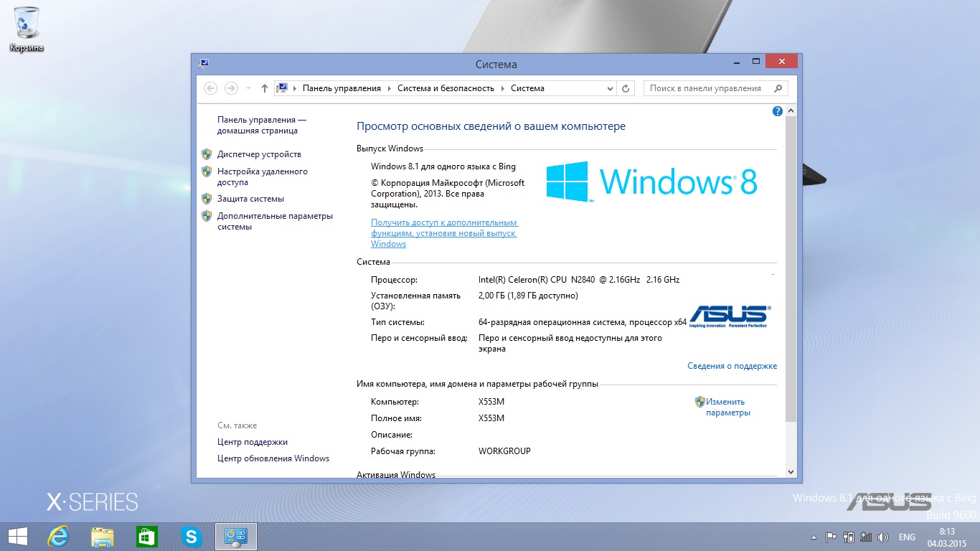
Task: Click the magnifier search icon
Action: pyautogui.click(x=778, y=88)
